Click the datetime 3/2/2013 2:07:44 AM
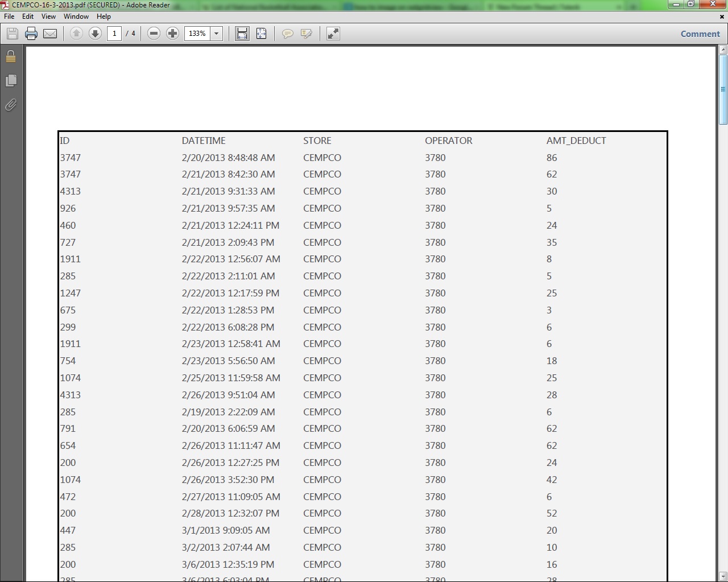The width and height of the screenshot is (728, 582). click(x=226, y=547)
